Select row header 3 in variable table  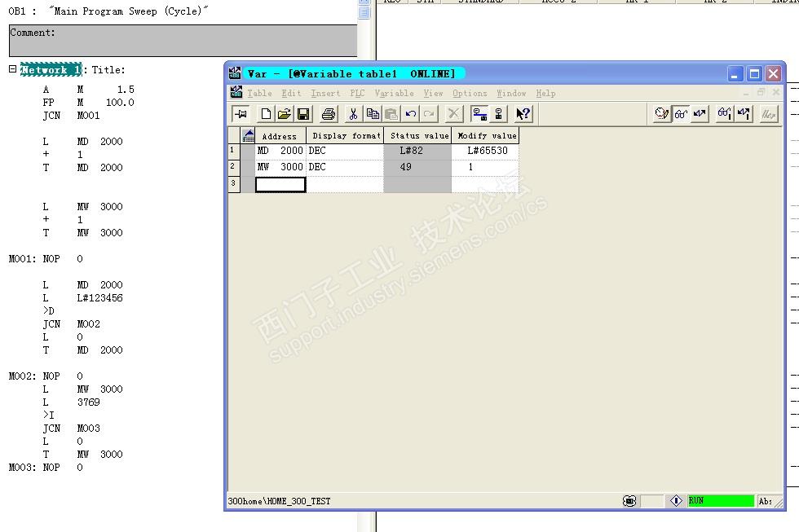(x=234, y=184)
